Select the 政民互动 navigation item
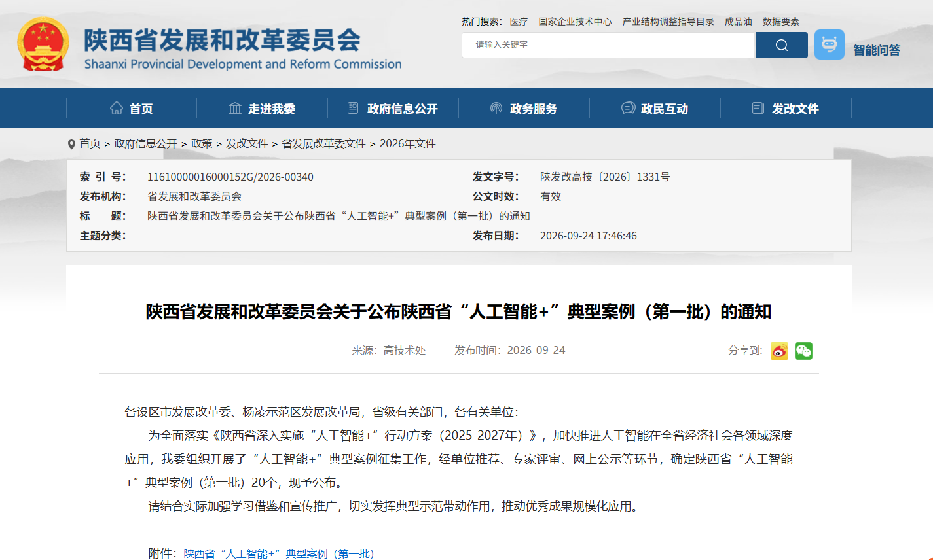This screenshot has width=933, height=560. pyautogui.click(x=665, y=109)
